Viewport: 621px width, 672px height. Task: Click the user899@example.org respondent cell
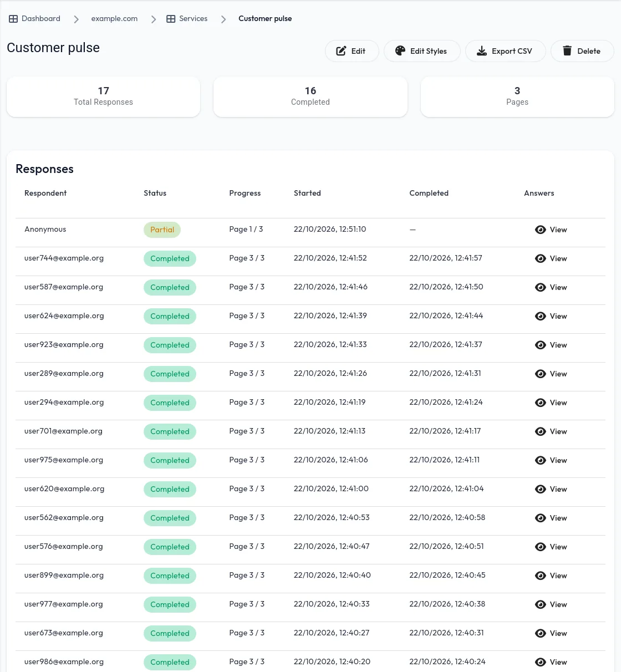pos(64,576)
